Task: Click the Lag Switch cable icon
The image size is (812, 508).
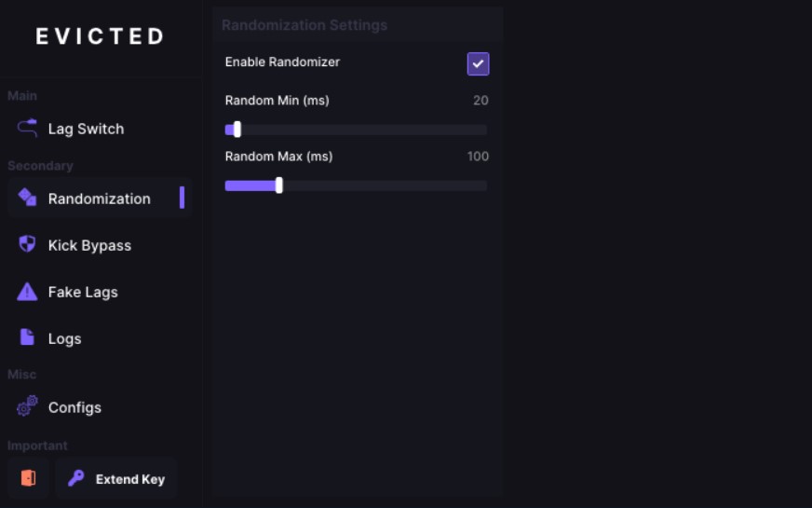Action: coord(27,128)
